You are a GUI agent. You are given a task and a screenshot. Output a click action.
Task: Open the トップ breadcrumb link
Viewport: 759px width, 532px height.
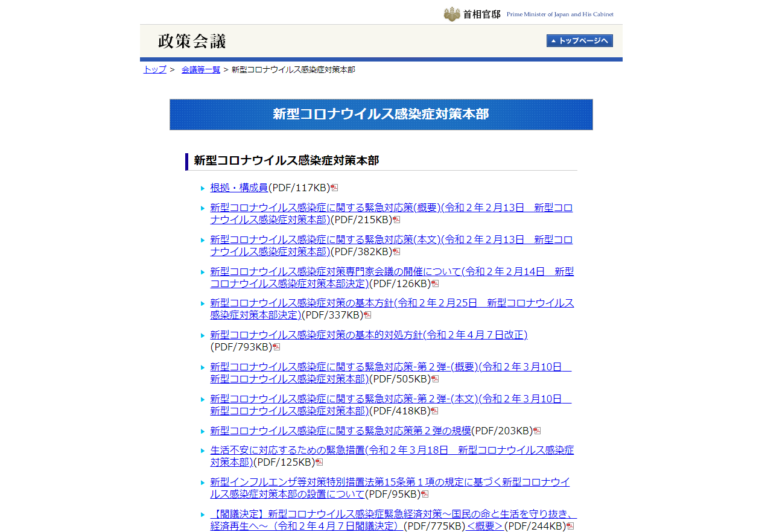(x=155, y=69)
